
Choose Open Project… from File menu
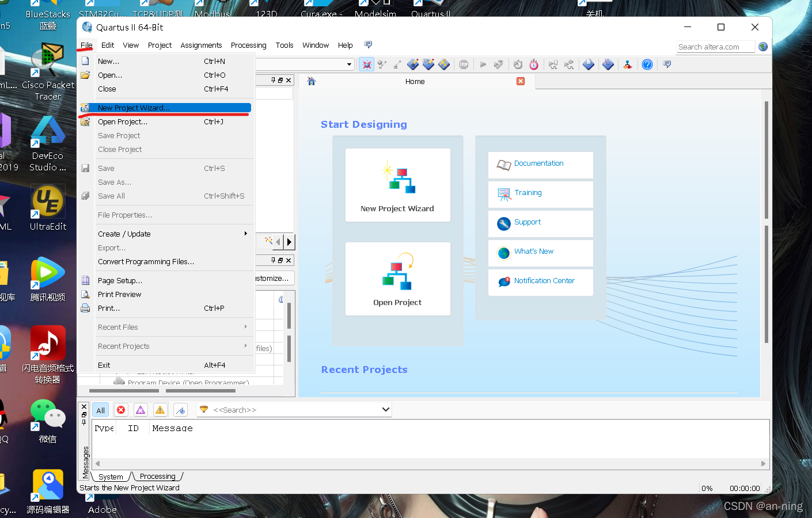[165, 121]
